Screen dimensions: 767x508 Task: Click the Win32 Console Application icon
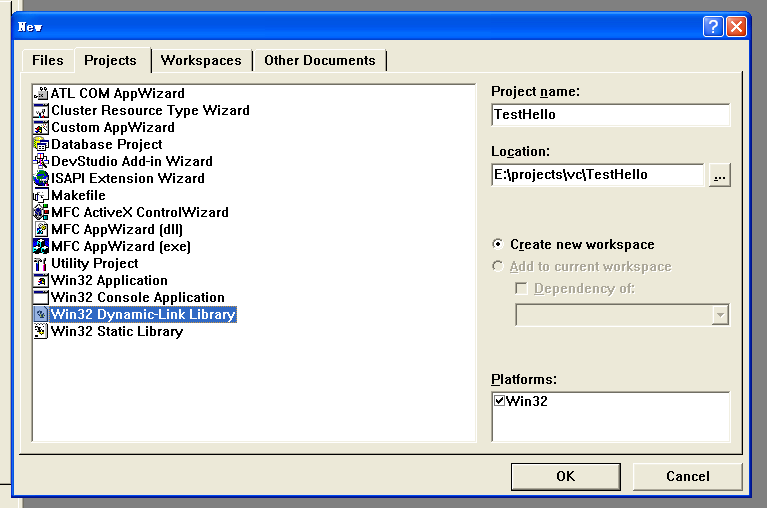click(41, 297)
